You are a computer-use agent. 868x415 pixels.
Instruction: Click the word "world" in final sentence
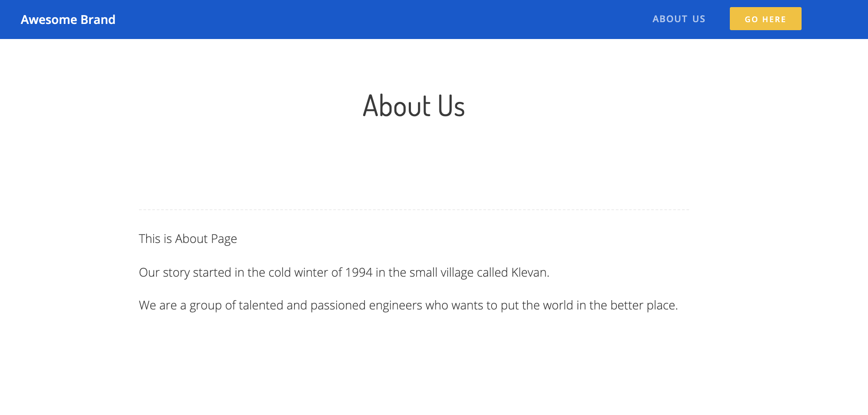[558, 305]
